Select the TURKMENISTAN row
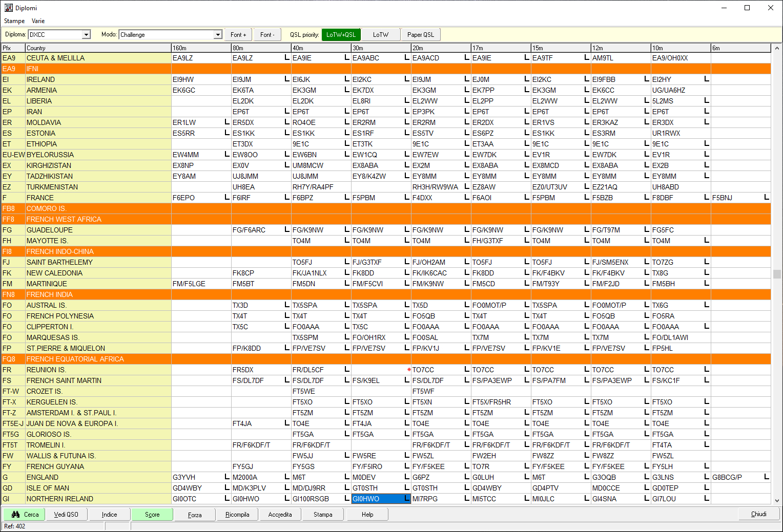The height and width of the screenshot is (532, 783). 386,187
